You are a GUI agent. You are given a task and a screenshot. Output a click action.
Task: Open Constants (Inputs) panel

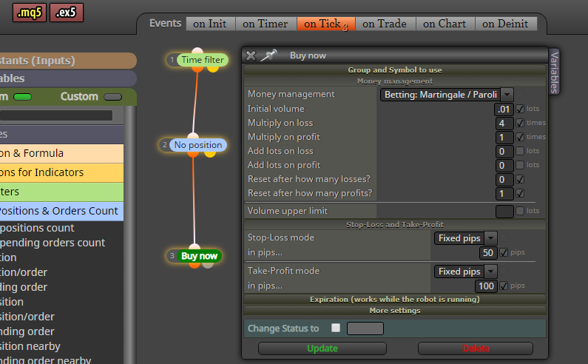pyautogui.click(x=68, y=61)
